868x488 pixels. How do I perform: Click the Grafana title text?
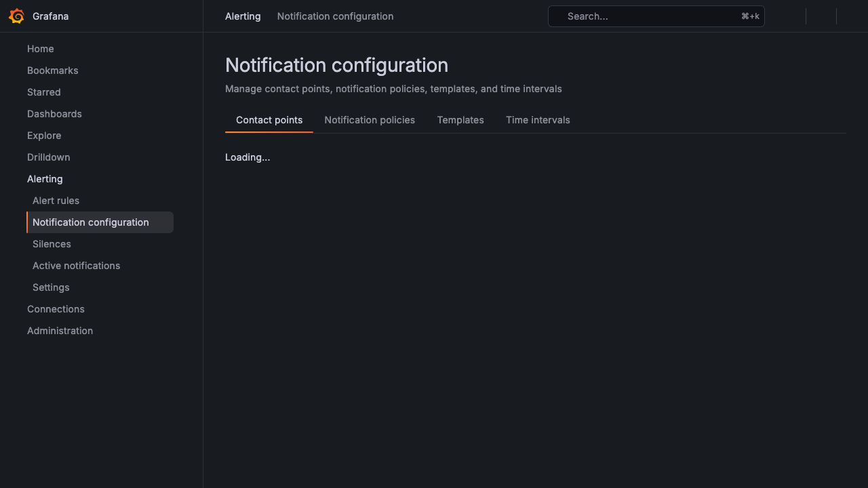50,16
